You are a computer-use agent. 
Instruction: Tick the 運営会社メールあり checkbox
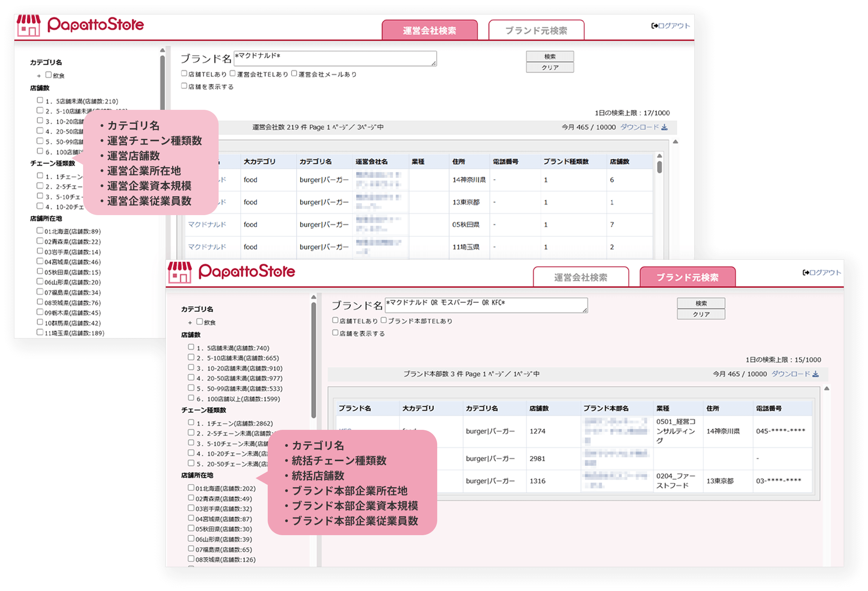294,74
